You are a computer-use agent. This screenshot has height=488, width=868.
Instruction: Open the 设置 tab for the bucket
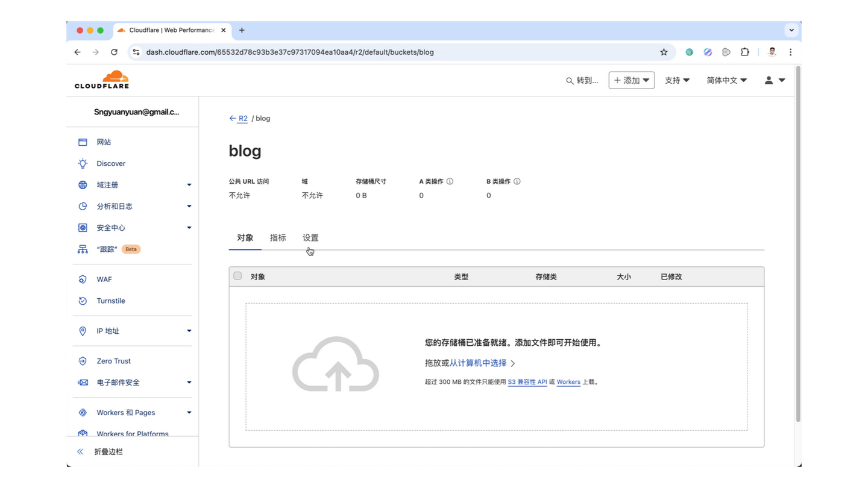[x=310, y=237]
